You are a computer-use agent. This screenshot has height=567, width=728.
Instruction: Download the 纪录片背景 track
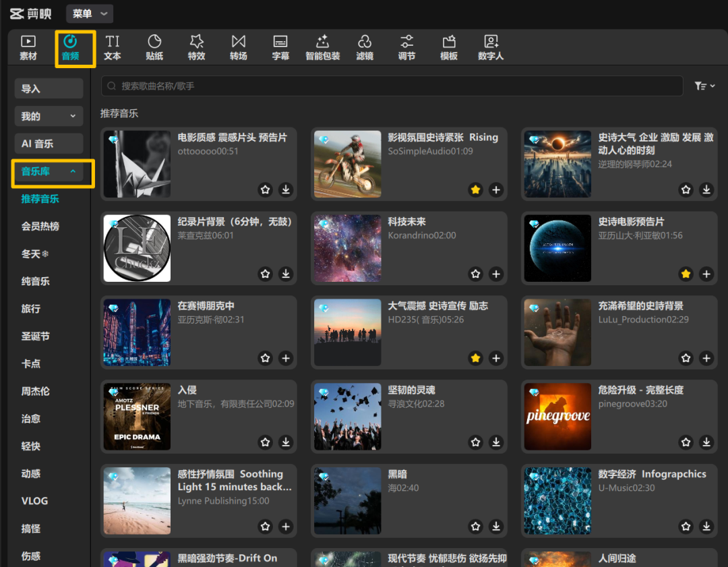click(x=286, y=274)
